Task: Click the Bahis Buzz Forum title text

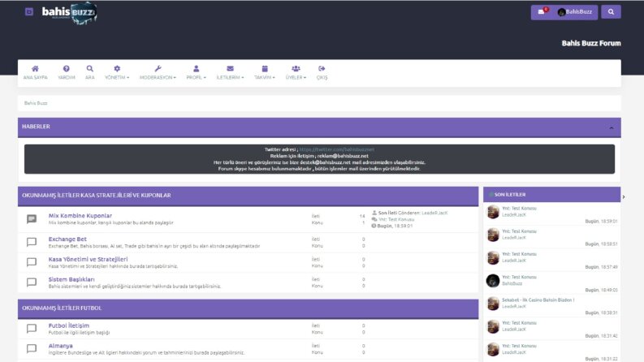Action: tap(591, 43)
